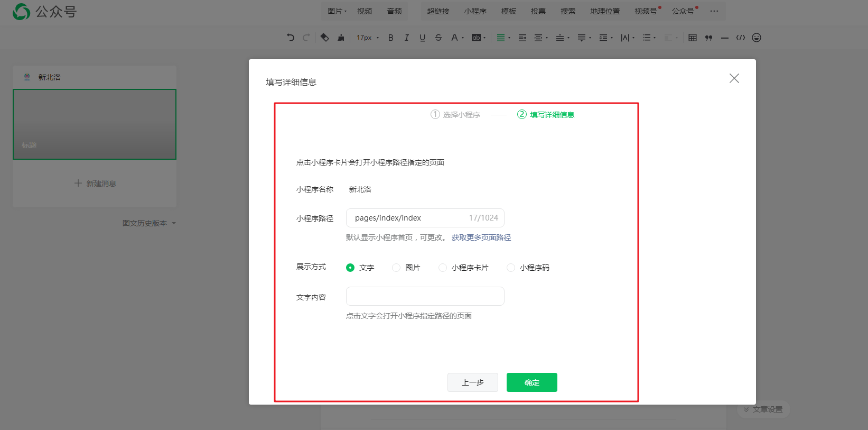Open the 超链接 menu item
Viewport: 868px width, 430px height.
pyautogui.click(x=438, y=11)
